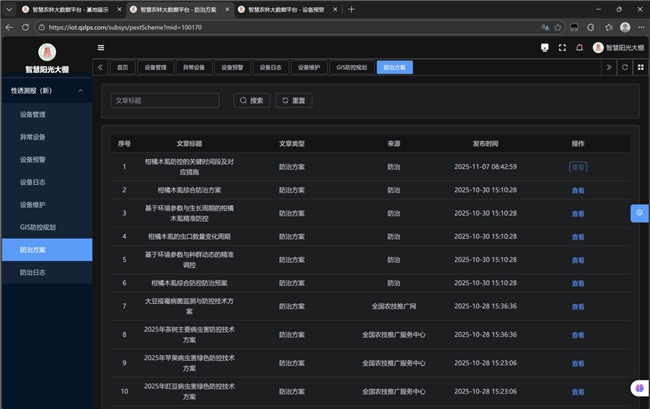Switch to the 设备日志 page tab
The image size is (650, 409).
point(265,67)
